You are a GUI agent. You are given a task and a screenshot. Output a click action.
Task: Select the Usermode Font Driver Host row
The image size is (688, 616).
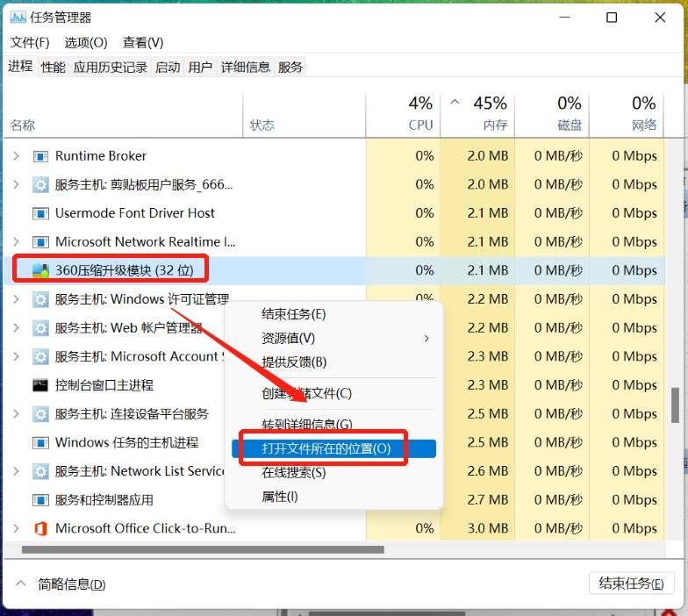point(334,214)
